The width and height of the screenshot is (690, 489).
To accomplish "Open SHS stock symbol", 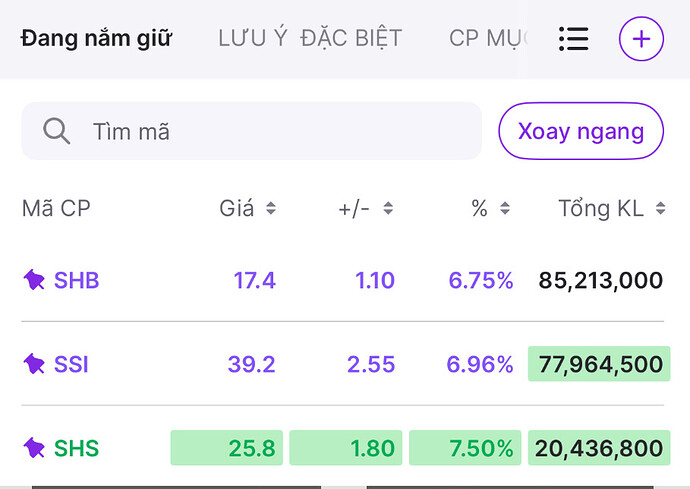I will 77,447.
